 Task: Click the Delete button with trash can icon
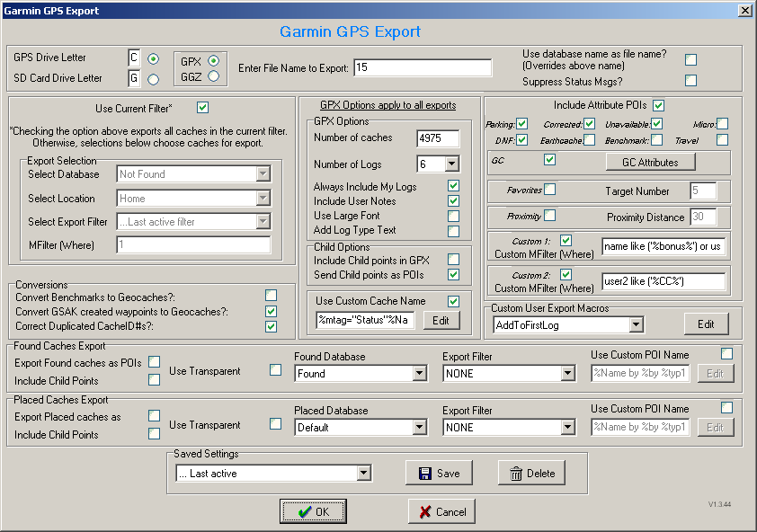[x=531, y=473]
